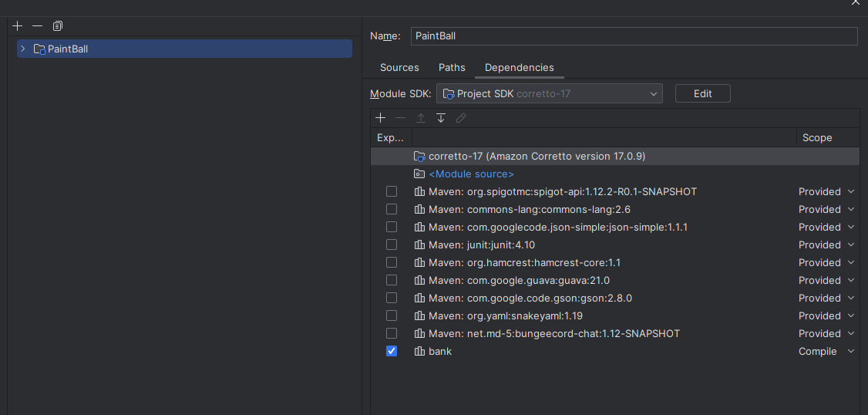Image resolution: width=868 pixels, height=415 pixels.
Task: Remove selected dependency with minus icon
Action: coord(400,118)
